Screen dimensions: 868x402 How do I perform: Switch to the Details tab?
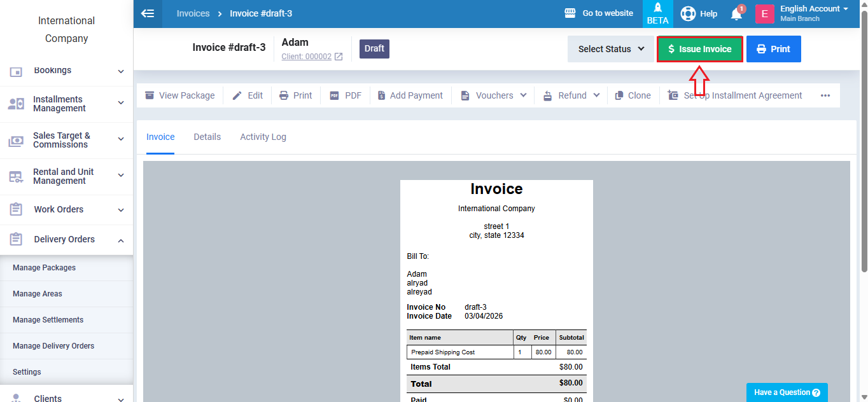pyautogui.click(x=207, y=137)
